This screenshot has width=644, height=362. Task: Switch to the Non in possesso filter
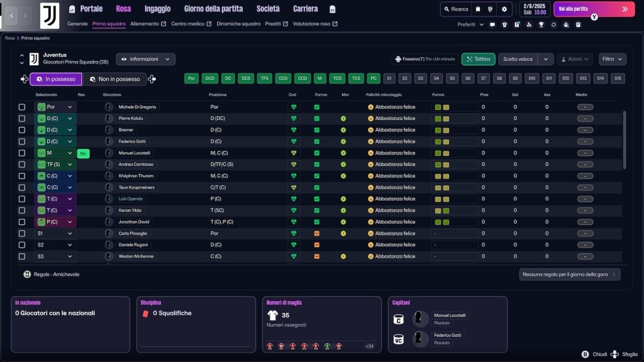click(x=114, y=79)
